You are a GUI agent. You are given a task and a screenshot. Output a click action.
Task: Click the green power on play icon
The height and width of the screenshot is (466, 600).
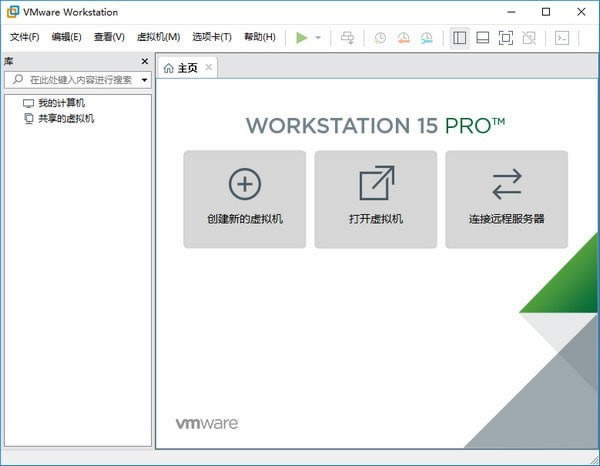coord(302,38)
